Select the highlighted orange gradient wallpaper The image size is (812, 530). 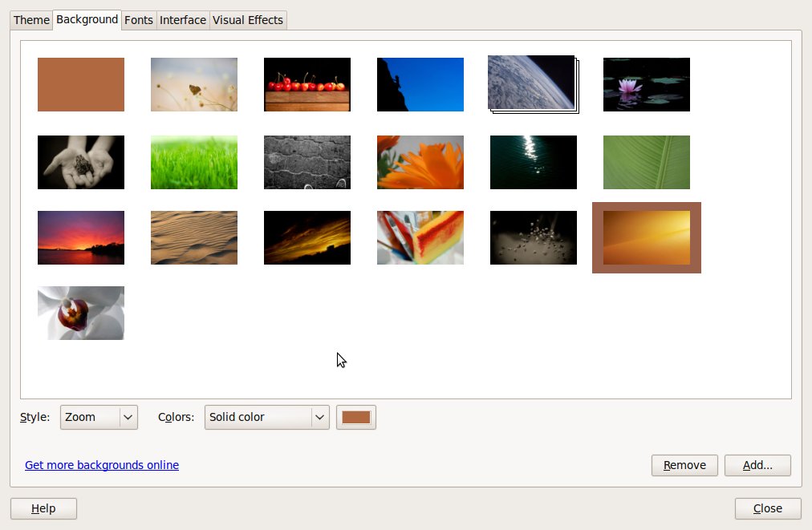click(647, 237)
